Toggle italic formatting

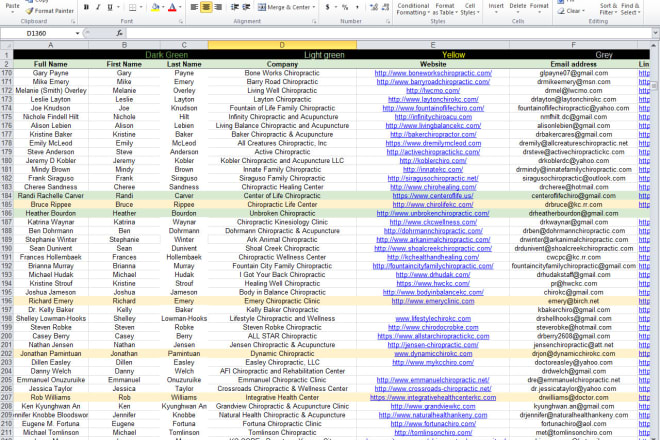click(x=98, y=7)
